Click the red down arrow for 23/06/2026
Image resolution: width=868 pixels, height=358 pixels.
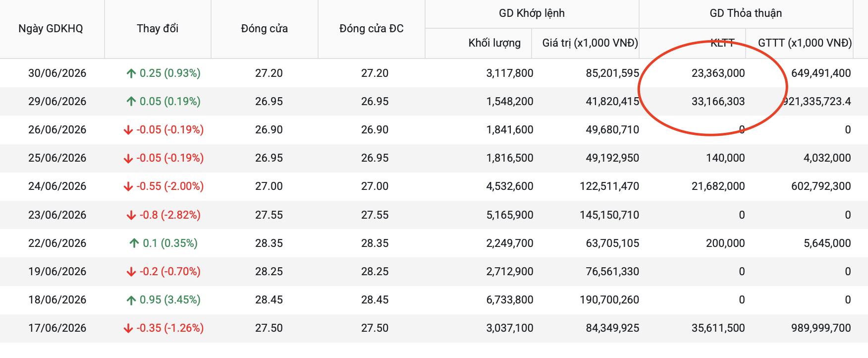point(131,215)
